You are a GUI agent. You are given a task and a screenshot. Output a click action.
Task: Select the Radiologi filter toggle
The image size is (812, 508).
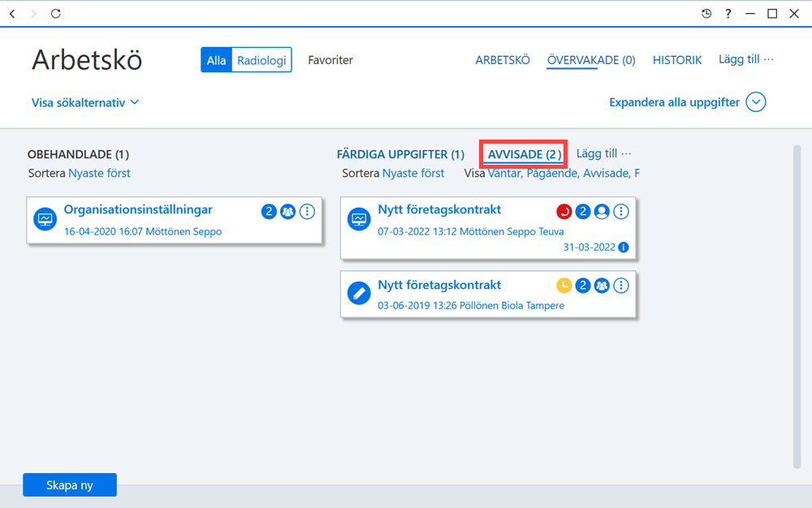(261, 60)
